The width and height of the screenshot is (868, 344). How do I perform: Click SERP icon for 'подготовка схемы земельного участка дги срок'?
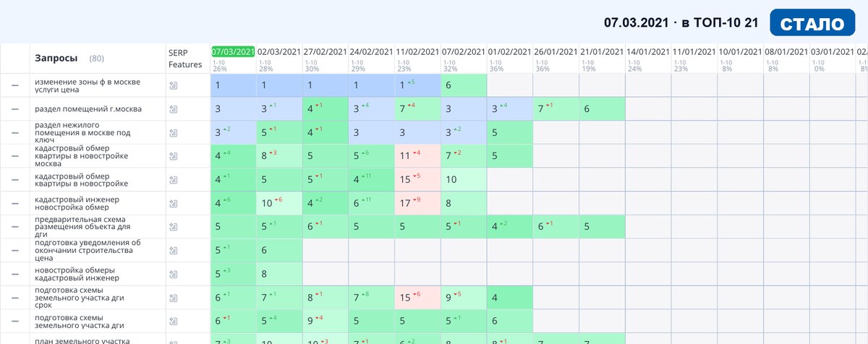tap(173, 297)
